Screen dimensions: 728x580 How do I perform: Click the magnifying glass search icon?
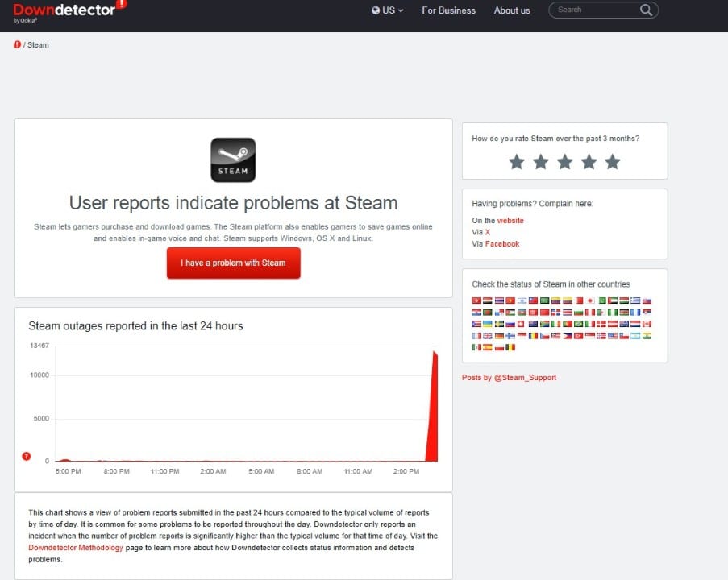[647, 10]
